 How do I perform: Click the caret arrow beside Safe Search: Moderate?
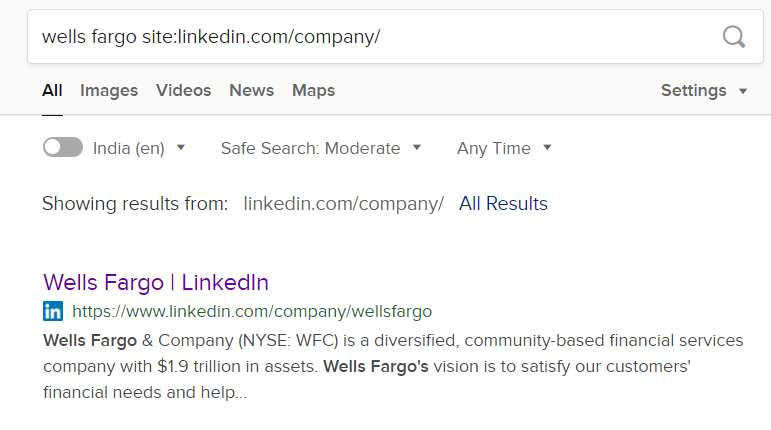(x=417, y=147)
